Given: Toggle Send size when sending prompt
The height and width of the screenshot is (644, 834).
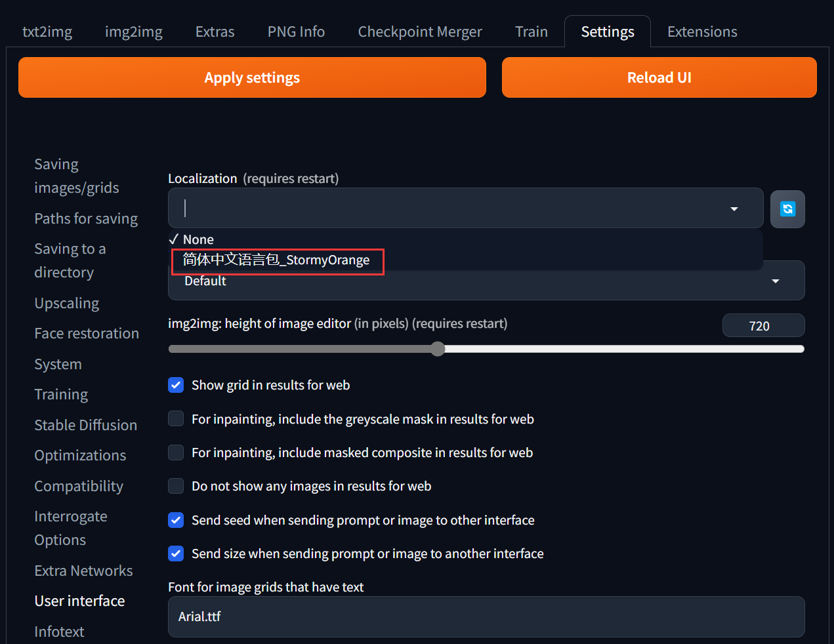Looking at the screenshot, I should (176, 553).
